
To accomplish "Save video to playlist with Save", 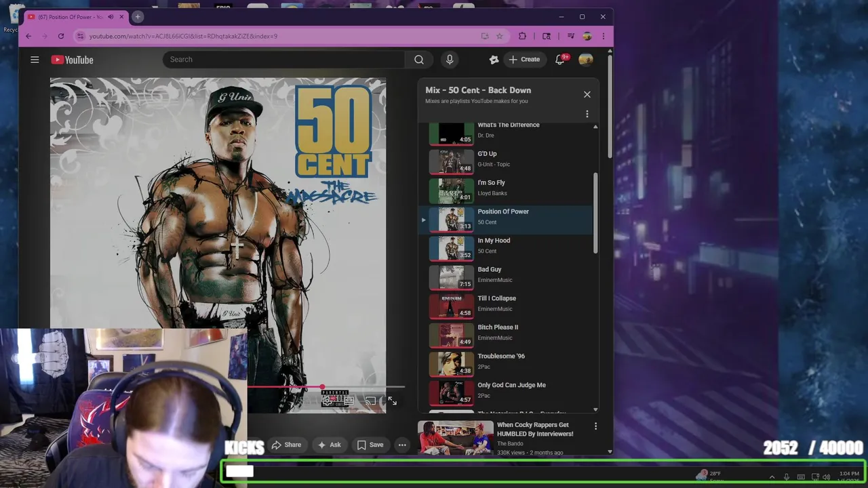I will tap(370, 445).
